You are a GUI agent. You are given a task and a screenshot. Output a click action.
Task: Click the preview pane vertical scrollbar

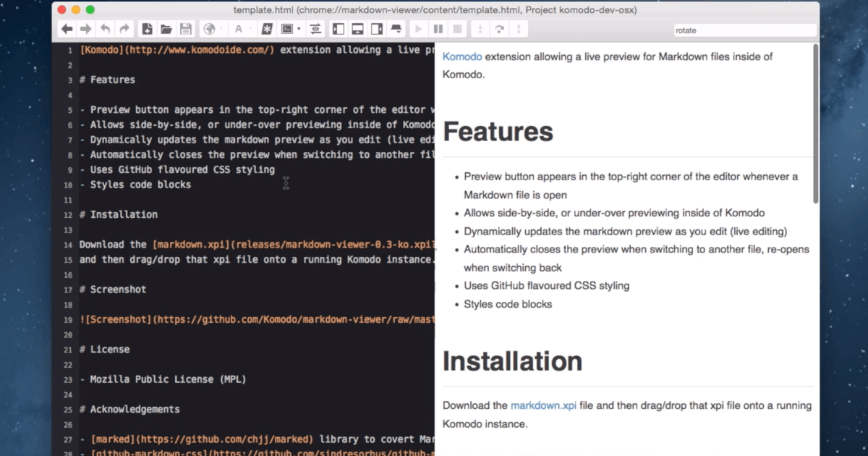(816, 123)
